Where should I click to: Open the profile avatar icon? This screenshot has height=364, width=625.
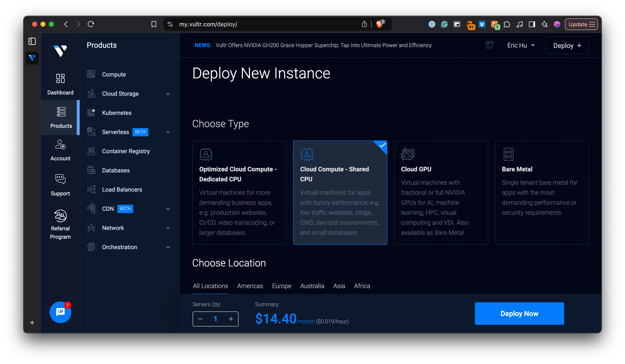coord(557,24)
